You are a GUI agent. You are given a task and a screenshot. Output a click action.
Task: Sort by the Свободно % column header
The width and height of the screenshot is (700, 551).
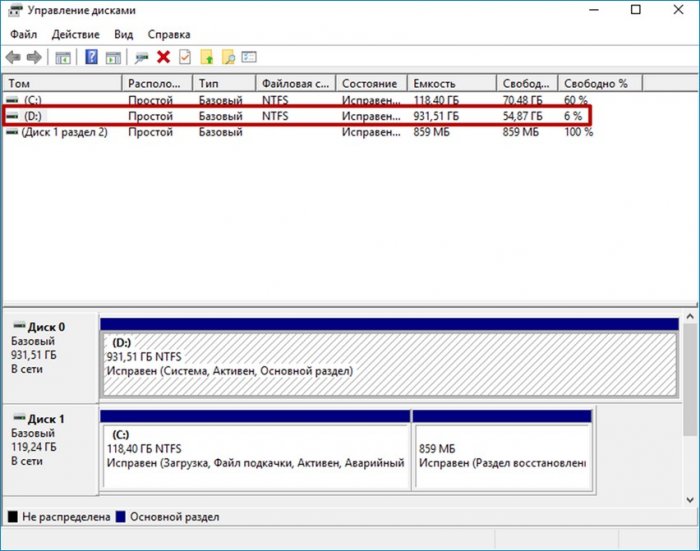[600, 83]
